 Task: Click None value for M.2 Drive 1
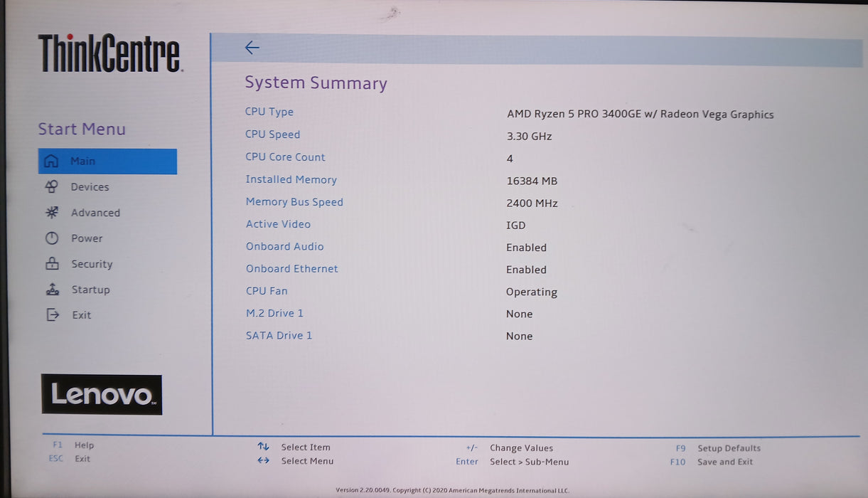[520, 314]
